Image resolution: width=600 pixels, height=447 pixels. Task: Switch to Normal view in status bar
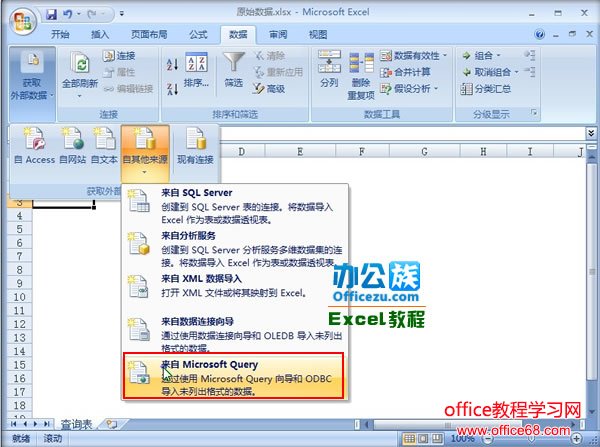point(409,438)
